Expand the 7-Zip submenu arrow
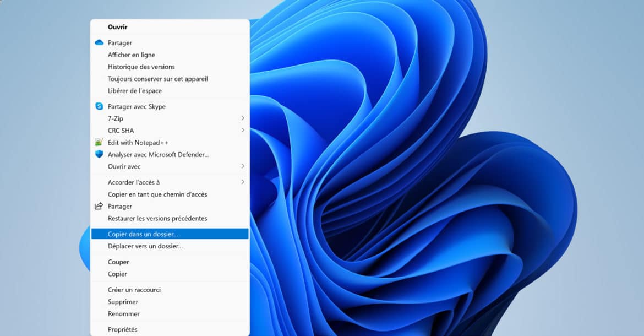644x336 pixels. (x=243, y=118)
